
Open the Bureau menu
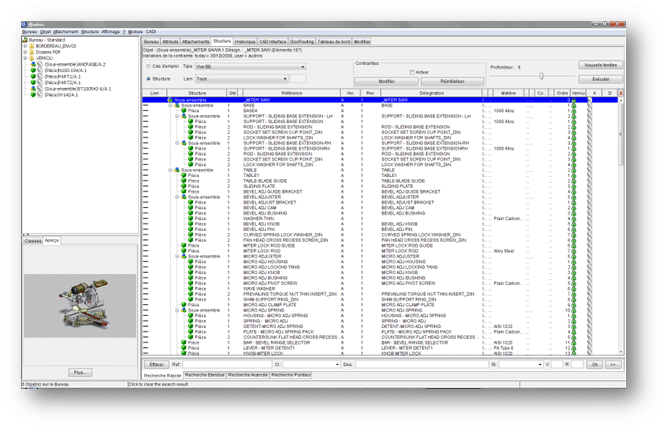tap(29, 32)
